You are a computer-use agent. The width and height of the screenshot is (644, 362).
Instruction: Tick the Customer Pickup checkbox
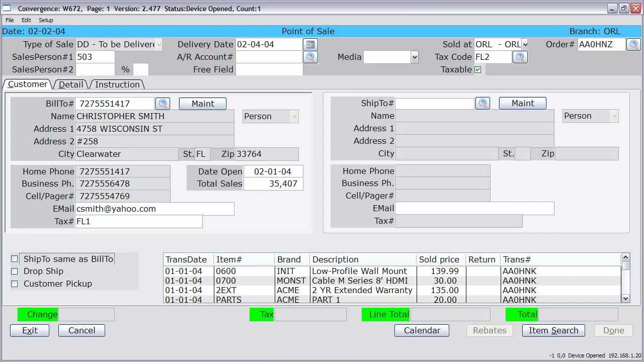[14, 284]
